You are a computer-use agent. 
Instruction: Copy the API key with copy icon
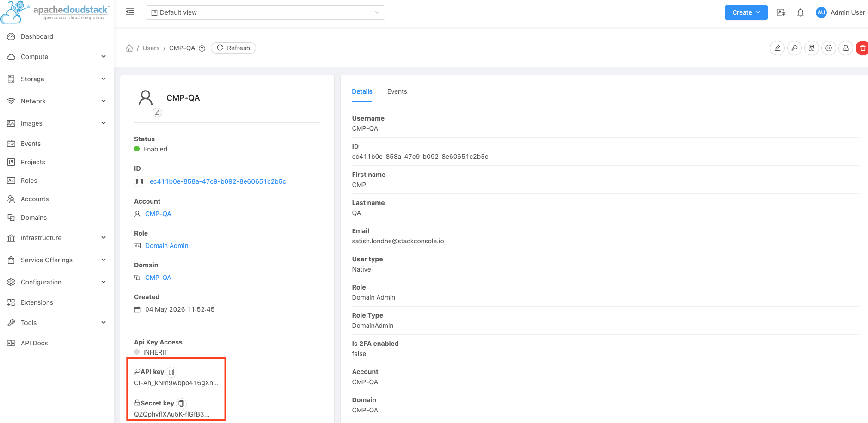[x=171, y=372]
